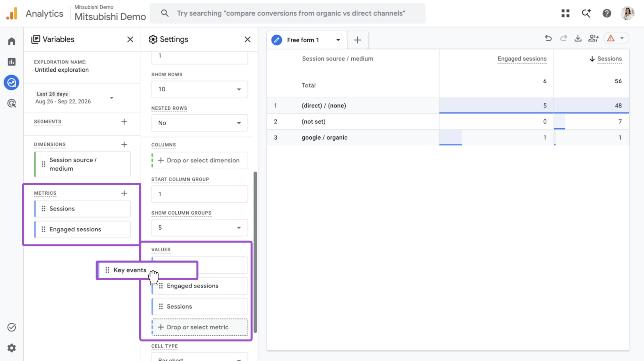
Task: Click the Start Column Group input field
Action: [199, 194]
